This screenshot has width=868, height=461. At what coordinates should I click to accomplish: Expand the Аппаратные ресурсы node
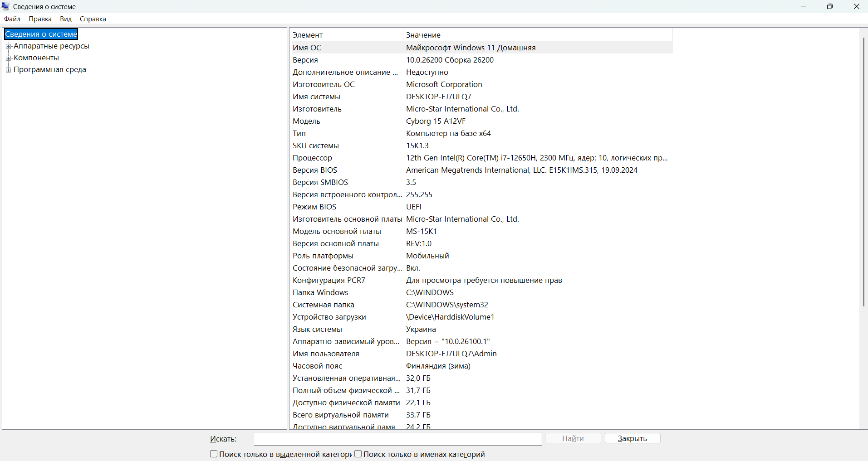8,46
